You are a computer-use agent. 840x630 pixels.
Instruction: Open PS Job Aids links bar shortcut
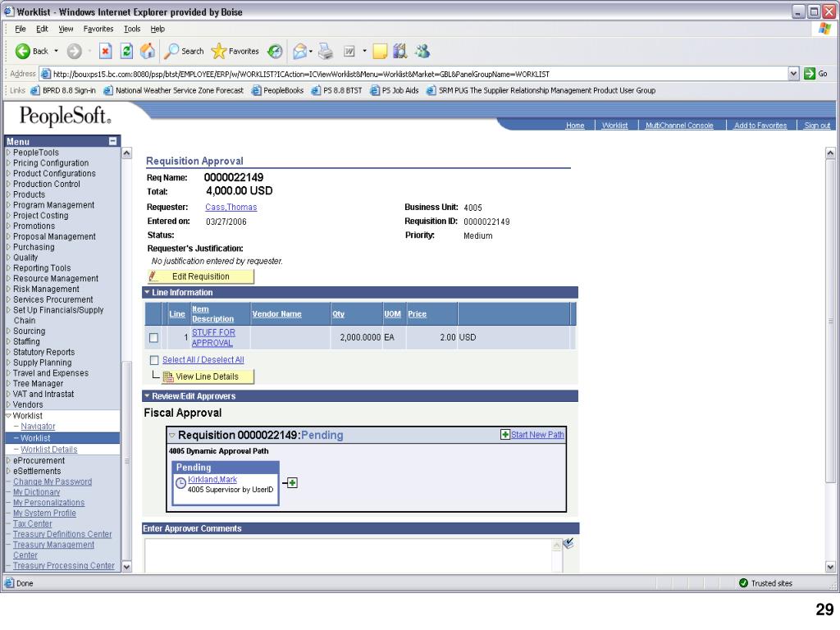pos(395,90)
